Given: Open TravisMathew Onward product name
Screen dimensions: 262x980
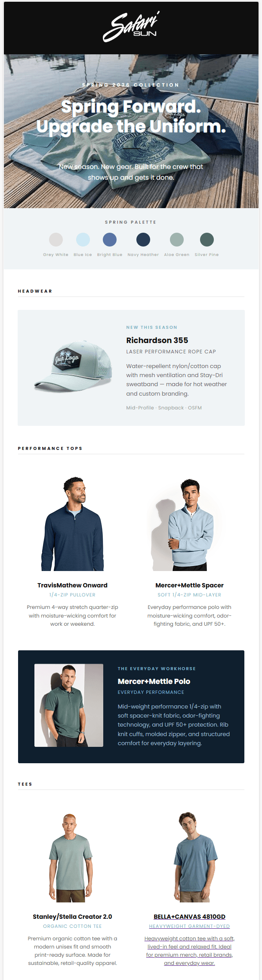Looking at the screenshot, I should click(72, 585).
